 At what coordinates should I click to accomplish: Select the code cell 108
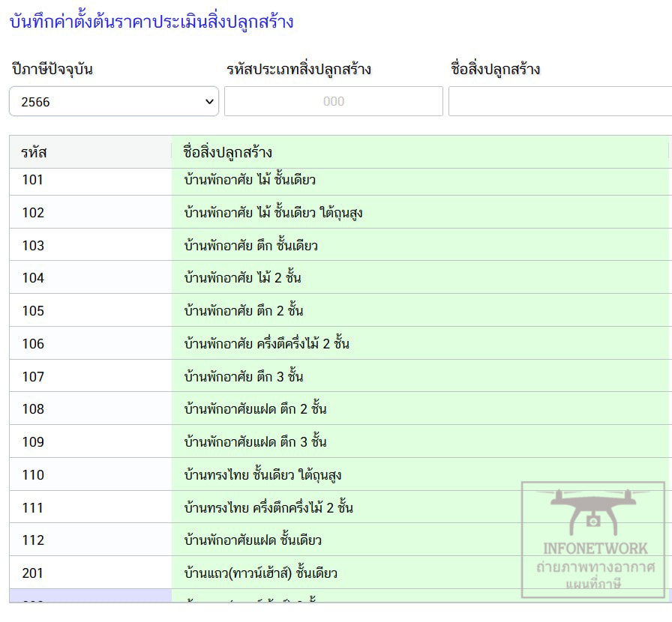pyautogui.click(x=91, y=408)
